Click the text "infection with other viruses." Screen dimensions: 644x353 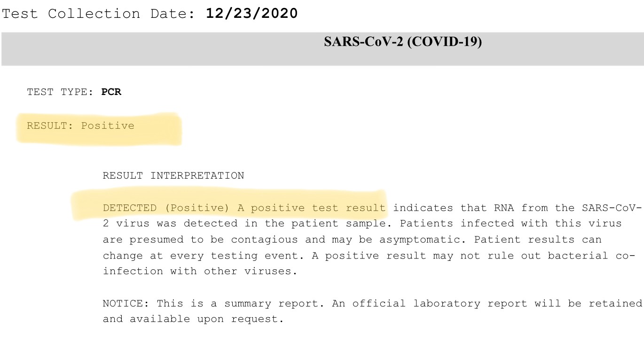click(x=200, y=272)
